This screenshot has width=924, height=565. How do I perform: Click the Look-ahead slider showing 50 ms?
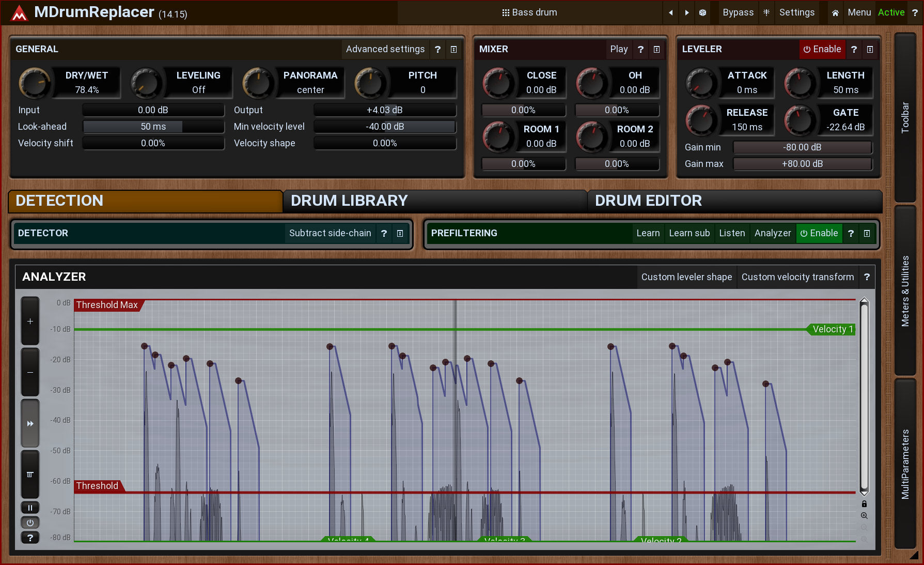tap(153, 127)
